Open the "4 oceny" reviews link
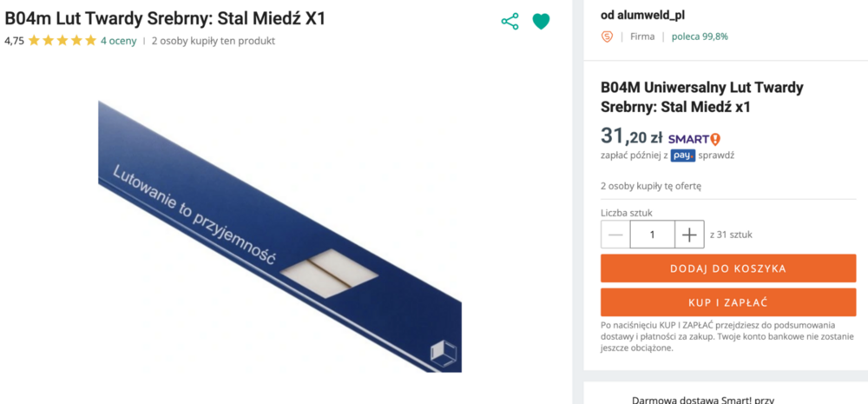 click(118, 41)
